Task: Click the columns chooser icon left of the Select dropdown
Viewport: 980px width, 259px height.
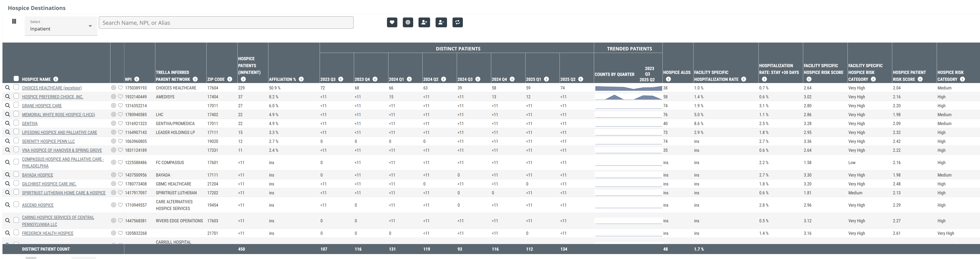Action: click(x=14, y=21)
